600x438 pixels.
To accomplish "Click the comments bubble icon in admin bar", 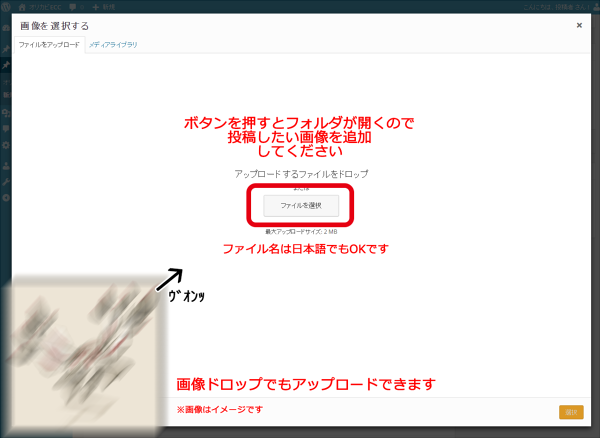I will point(73,6).
